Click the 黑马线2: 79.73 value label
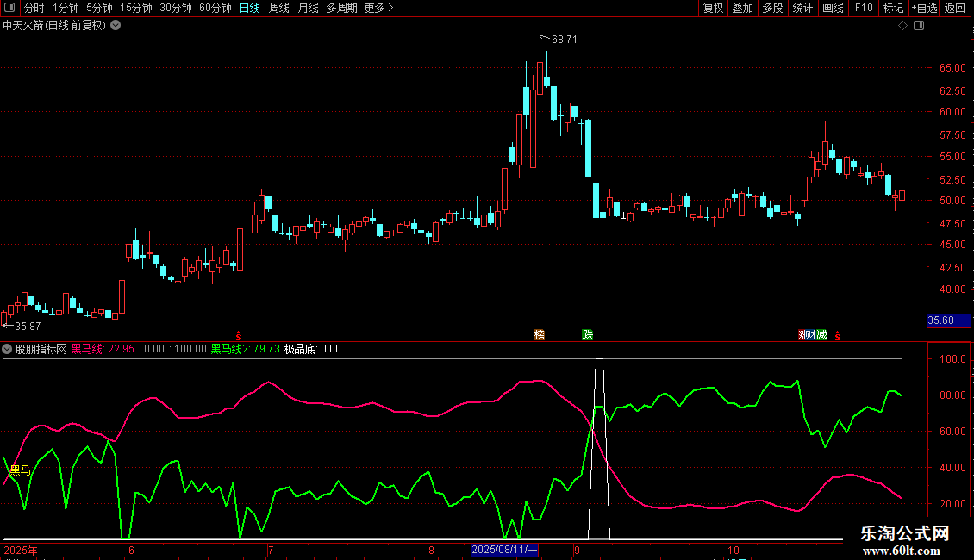Screen dimensions: 974x560 [x=246, y=349]
